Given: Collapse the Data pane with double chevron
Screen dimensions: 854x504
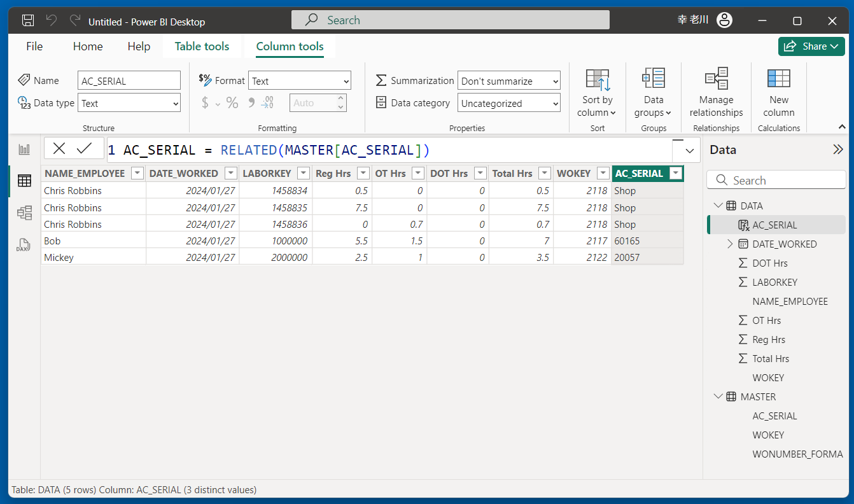Looking at the screenshot, I should point(838,150).
